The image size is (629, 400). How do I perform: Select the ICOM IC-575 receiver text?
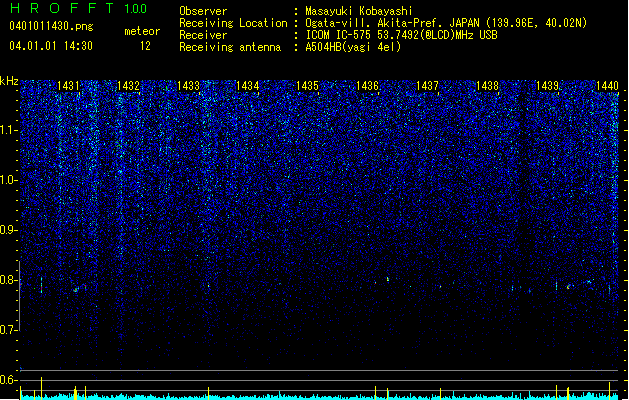(401, 35)
